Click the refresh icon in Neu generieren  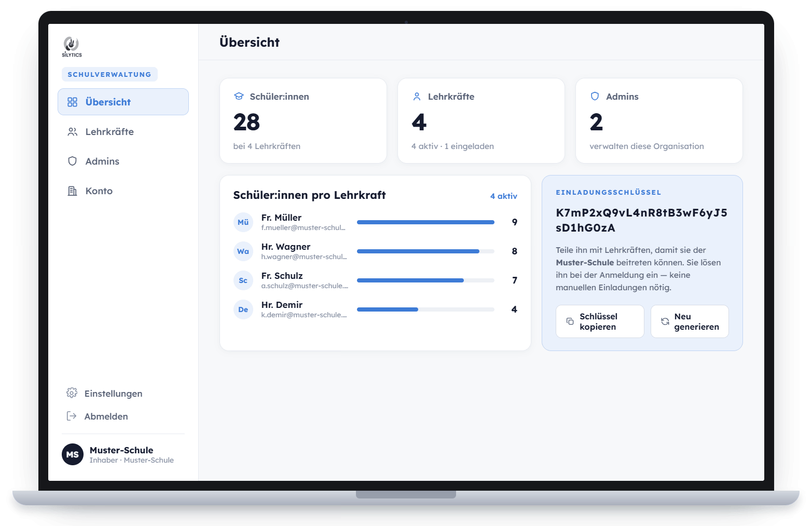pyautogui.click(x=665, y=321)
